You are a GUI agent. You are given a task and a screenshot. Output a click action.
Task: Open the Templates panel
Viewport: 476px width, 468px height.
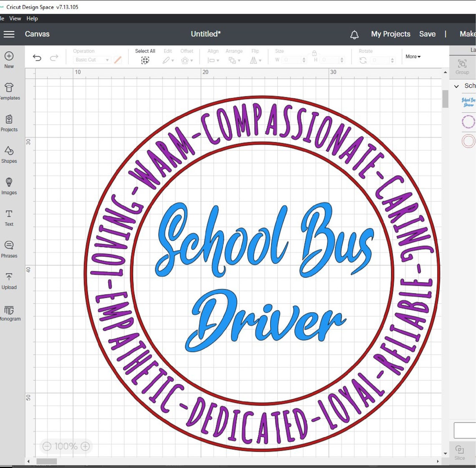pos(9,91)
